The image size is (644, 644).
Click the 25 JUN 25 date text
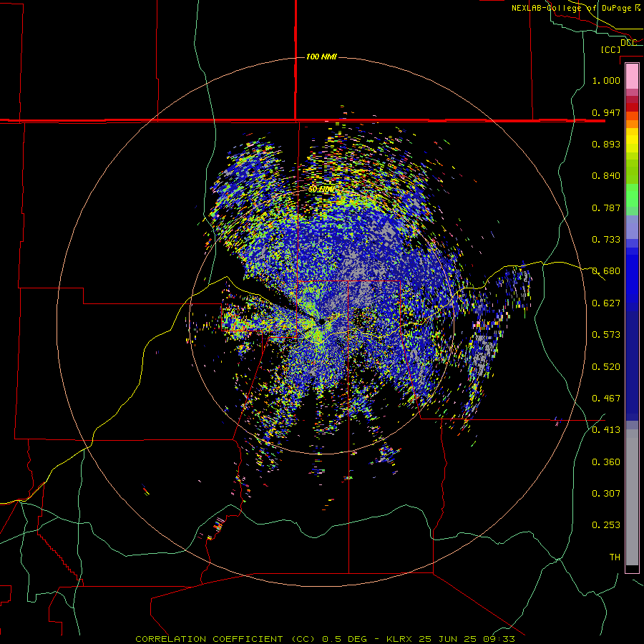pos(447,639)
